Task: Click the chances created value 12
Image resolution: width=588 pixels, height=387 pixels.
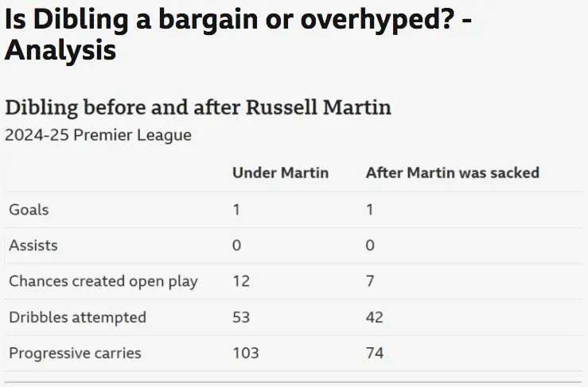Action: click(241, 281)
